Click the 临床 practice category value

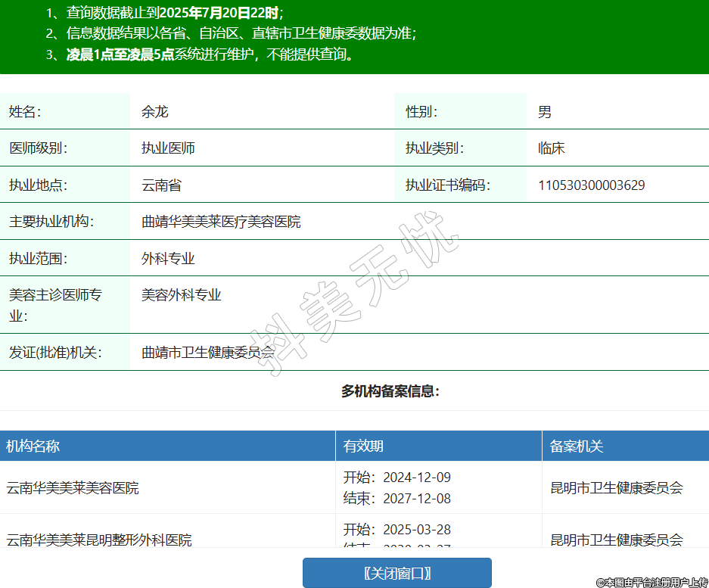pyautogui.click(x=551, y=148)
